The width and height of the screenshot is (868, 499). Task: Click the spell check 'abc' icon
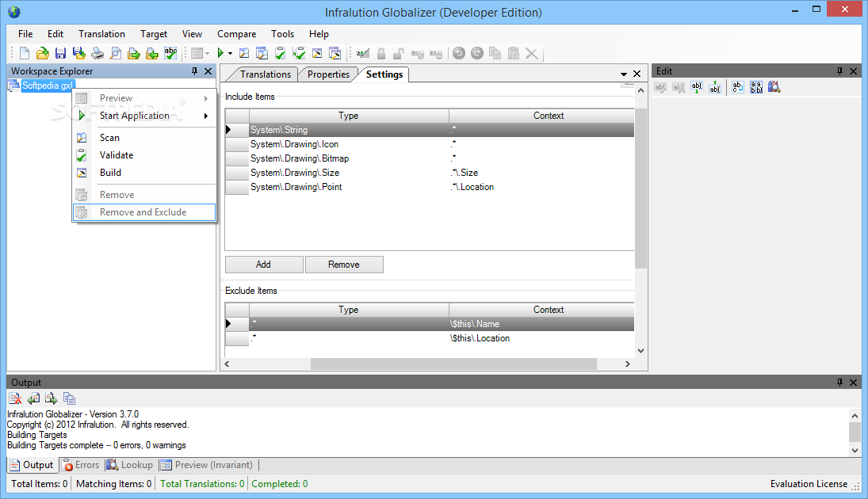click(x=170, y=53)
